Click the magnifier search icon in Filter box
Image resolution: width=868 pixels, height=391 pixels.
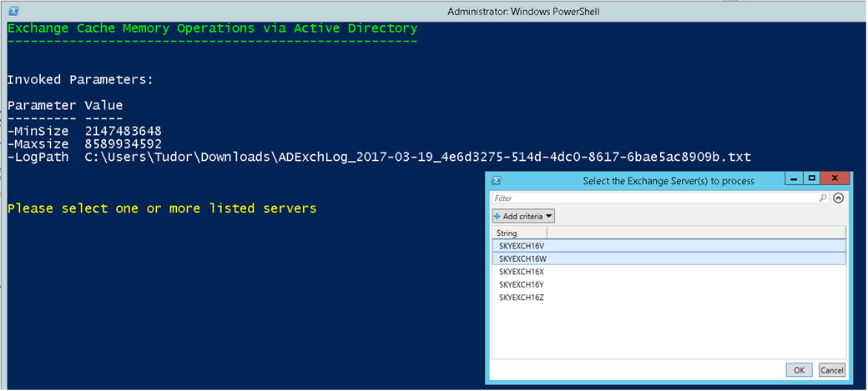[x=823, y=198]
